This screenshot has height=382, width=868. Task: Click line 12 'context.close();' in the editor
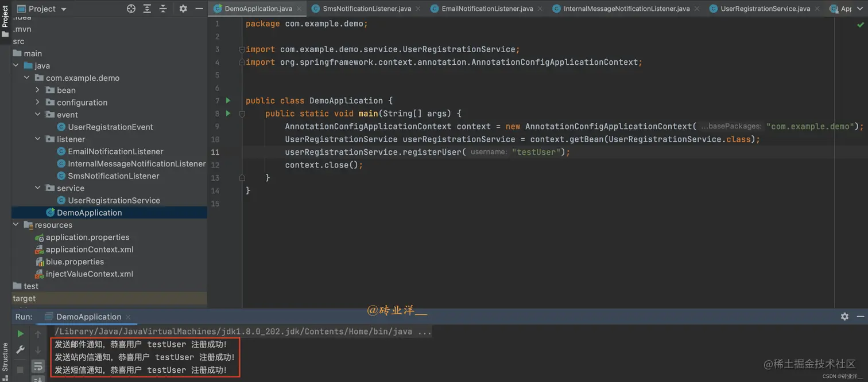pos(324,165)
